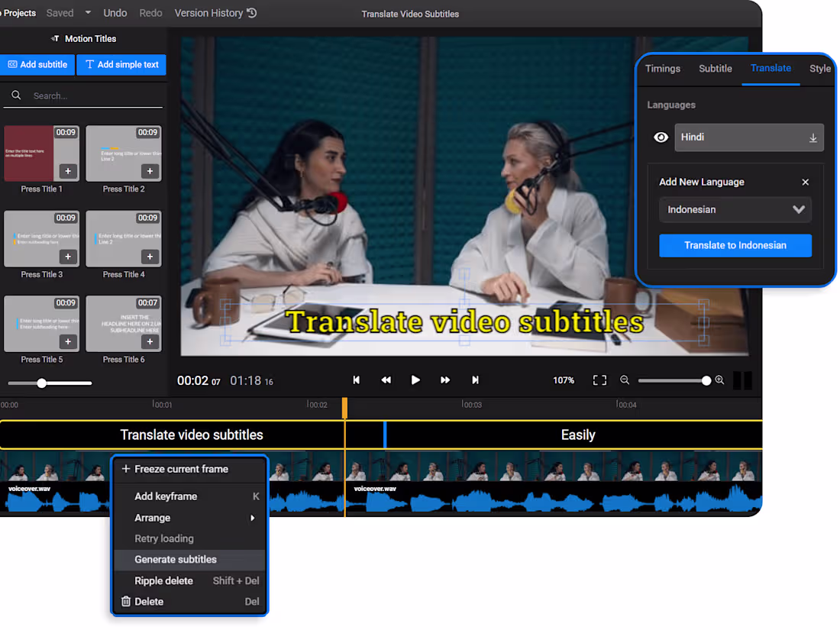The image size is (840, 630).
Task: Select the Add subtitle icon button
Action: [x=37, y=65]
